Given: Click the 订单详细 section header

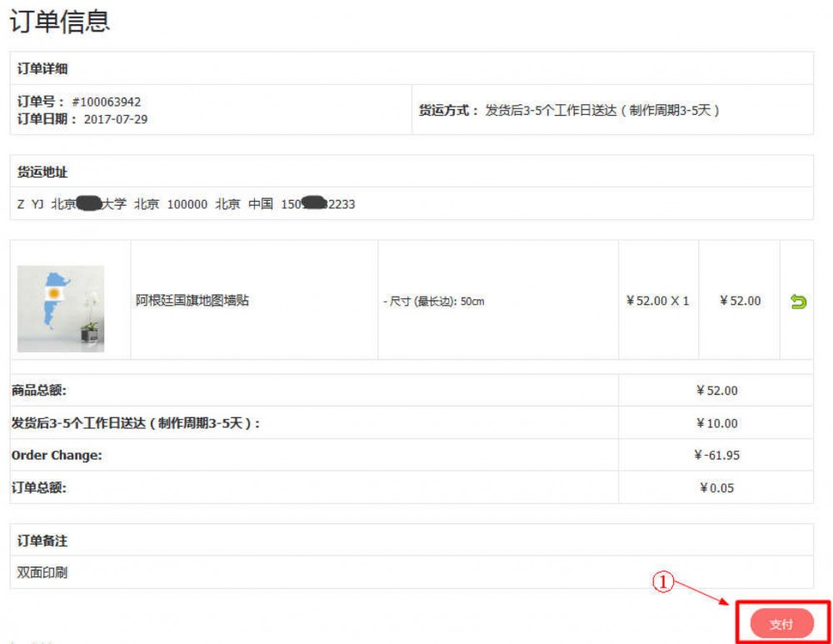Looking at the screenshot, I should coord(42,68).
